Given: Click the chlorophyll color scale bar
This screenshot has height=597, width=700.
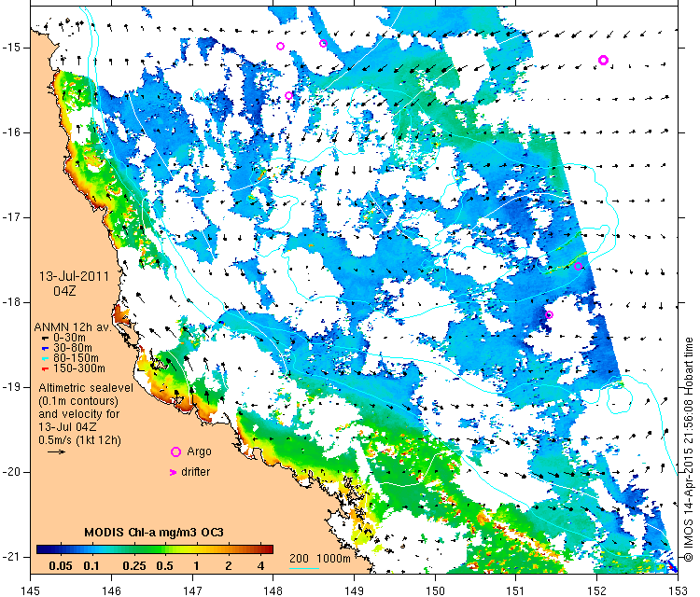Looking at the screenshot, I should [x=154, y=549].
